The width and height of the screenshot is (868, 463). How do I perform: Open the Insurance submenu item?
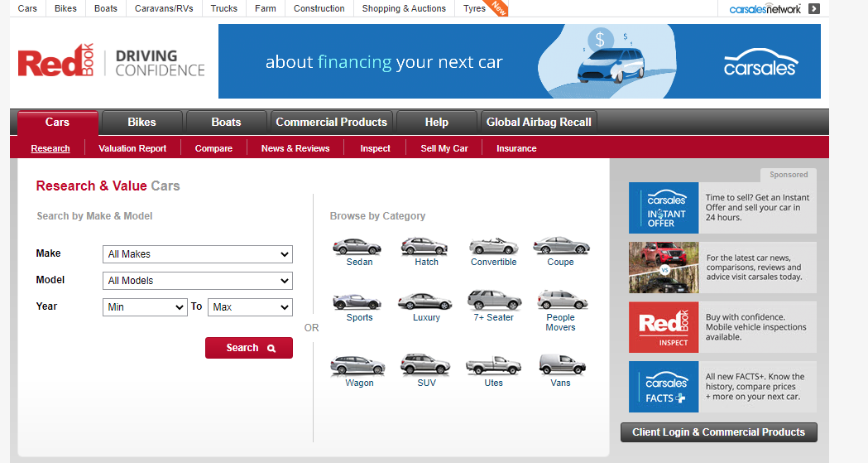(x=516, y=148)
